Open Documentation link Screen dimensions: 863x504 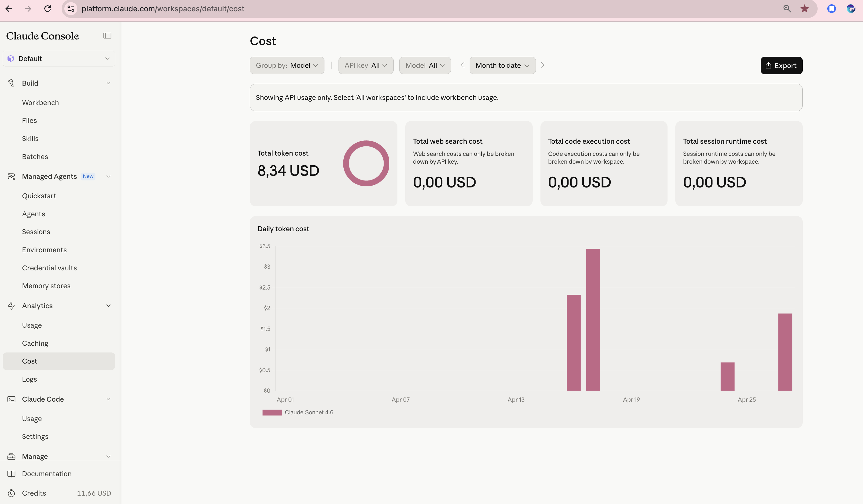point(47,473)
